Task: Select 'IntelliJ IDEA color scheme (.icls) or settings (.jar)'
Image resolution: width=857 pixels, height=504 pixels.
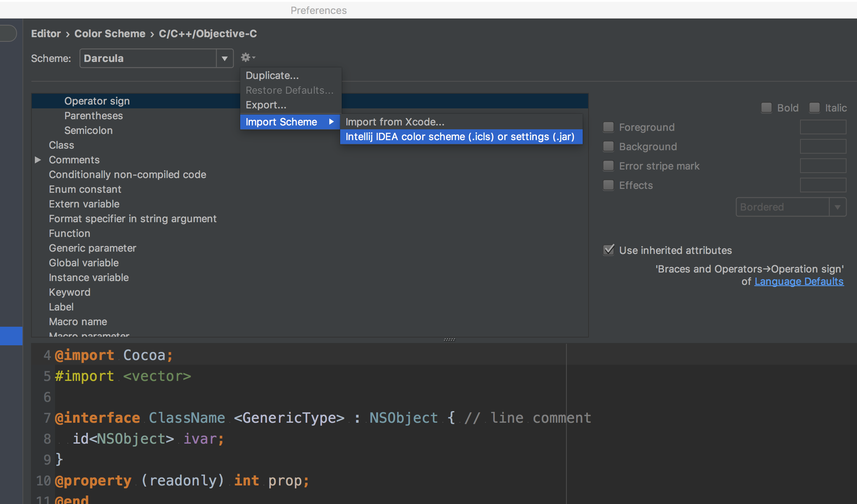Action: (459, 136)
